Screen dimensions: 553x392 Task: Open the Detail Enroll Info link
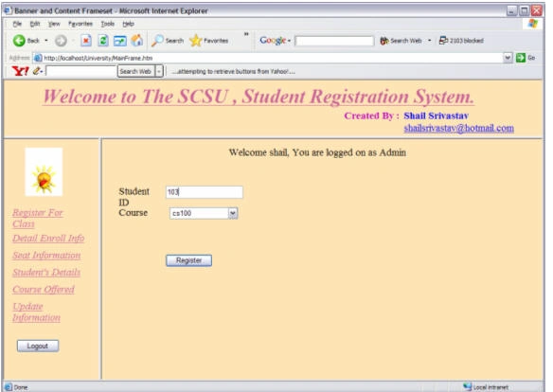point(48,239)
